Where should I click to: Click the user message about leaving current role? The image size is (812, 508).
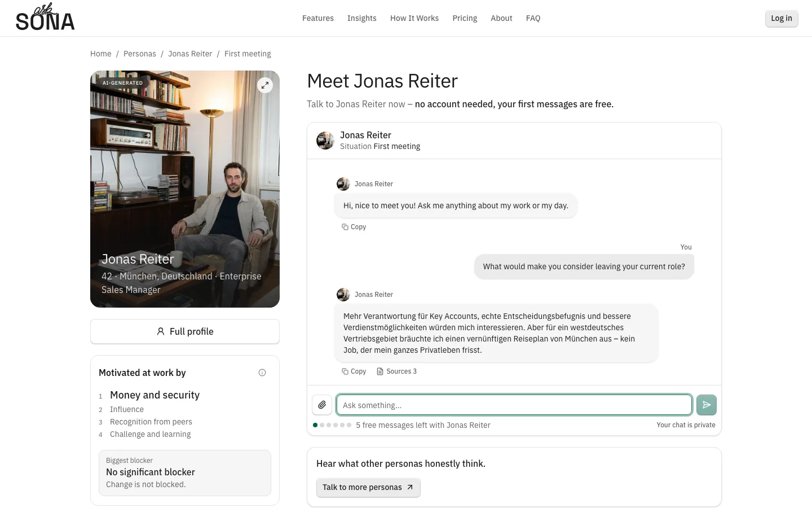pos(584,266)
